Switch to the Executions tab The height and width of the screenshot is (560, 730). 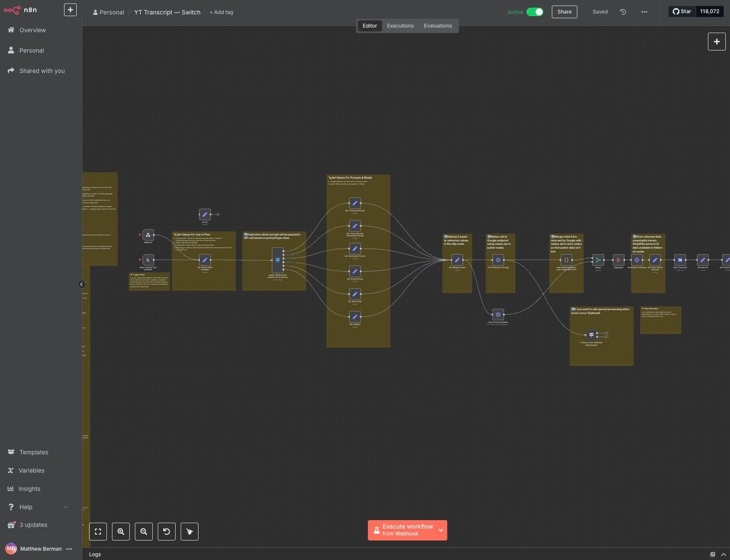pyautogui.click(x=400, y=26)
